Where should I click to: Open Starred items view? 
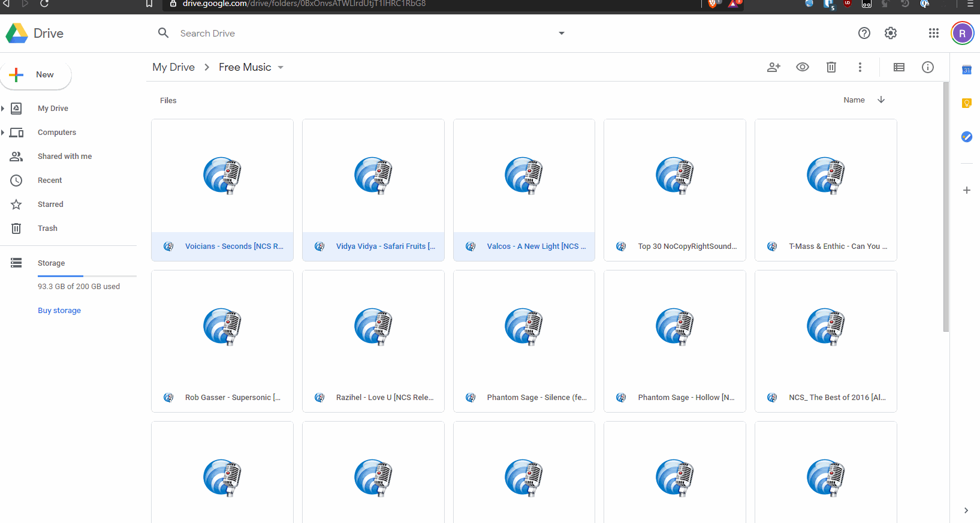click(x=50, y=205)
